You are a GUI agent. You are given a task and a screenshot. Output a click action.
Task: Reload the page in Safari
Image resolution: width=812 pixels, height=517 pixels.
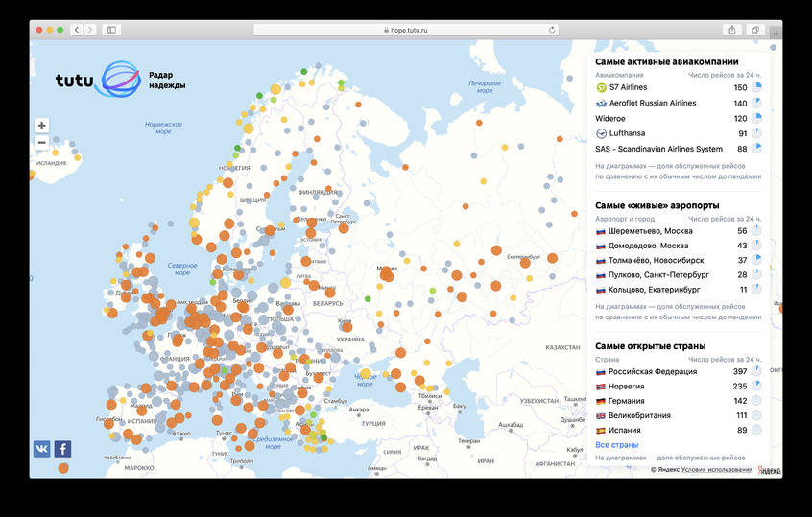pyautogui.click(x=552, y=30)
